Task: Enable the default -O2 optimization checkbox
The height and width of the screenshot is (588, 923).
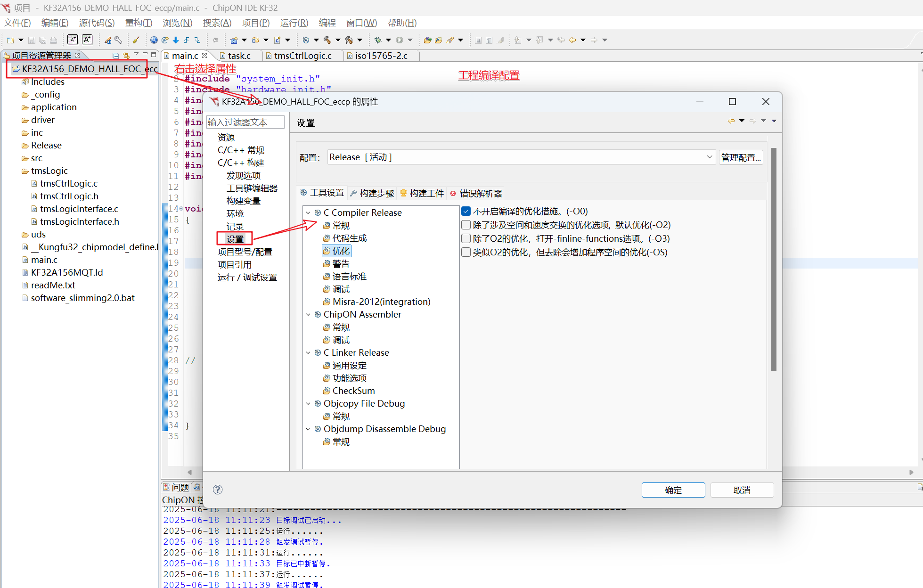Action: coord(466,225)
